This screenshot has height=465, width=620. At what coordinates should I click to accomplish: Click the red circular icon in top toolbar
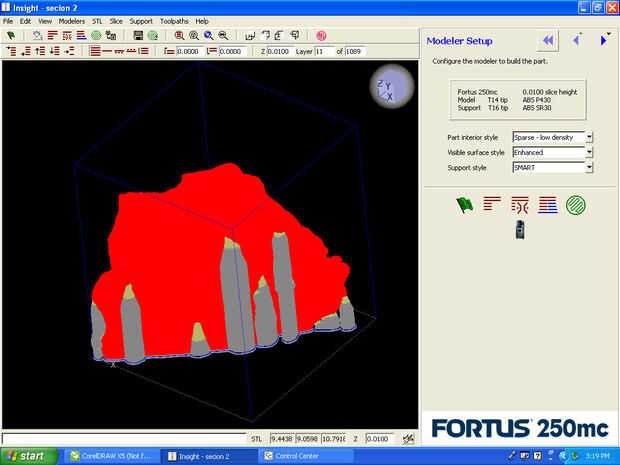point(321,35)
